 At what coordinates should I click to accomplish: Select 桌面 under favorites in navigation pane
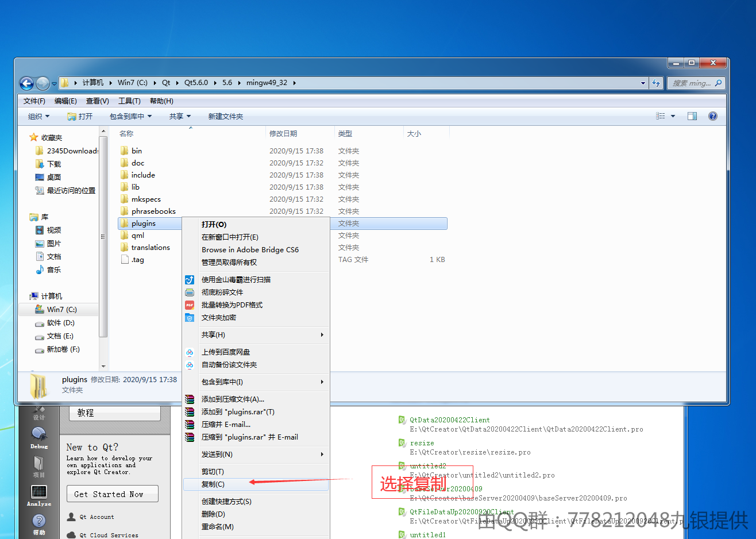tap(54, 177)
